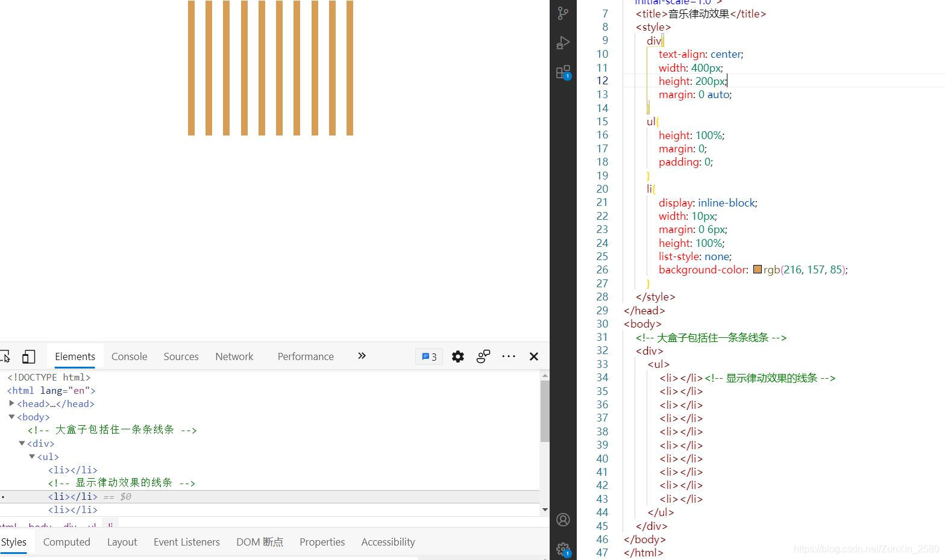The height and width of the screenshot is (560, 945).
Task: Open Properties pane tab
Action: [x=322, y=542]
